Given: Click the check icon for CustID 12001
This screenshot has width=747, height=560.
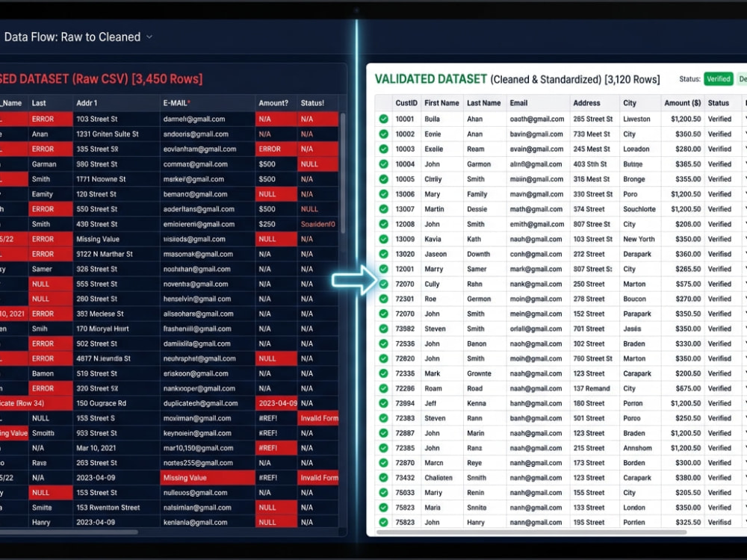Looking at the screenshot, I should [x=383, y=269].
